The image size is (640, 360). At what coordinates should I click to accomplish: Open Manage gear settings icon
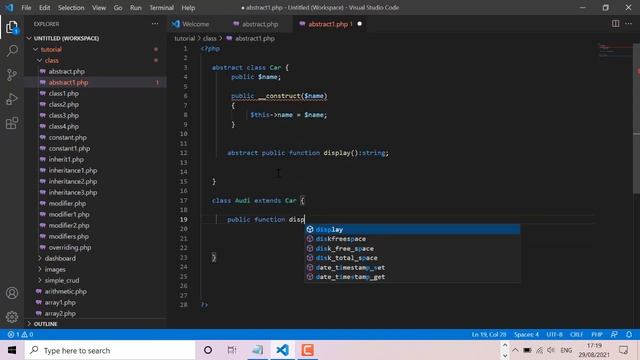tap(12, 316)
